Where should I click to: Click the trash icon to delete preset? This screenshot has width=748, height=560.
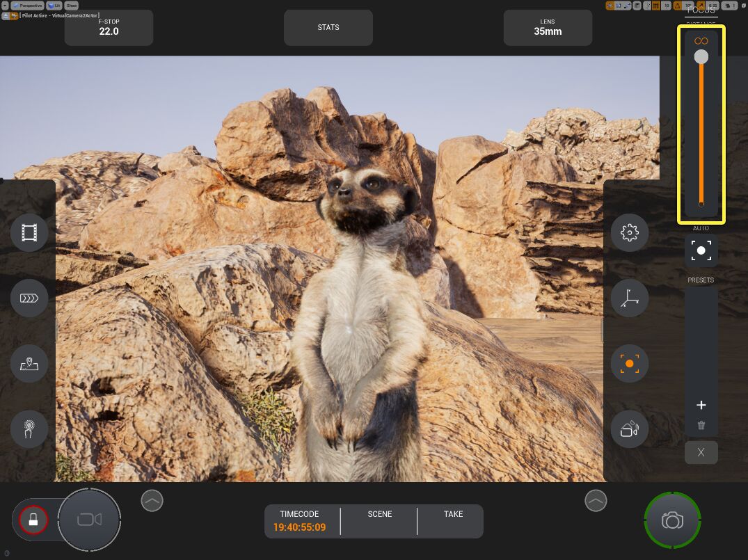point(701,426)
